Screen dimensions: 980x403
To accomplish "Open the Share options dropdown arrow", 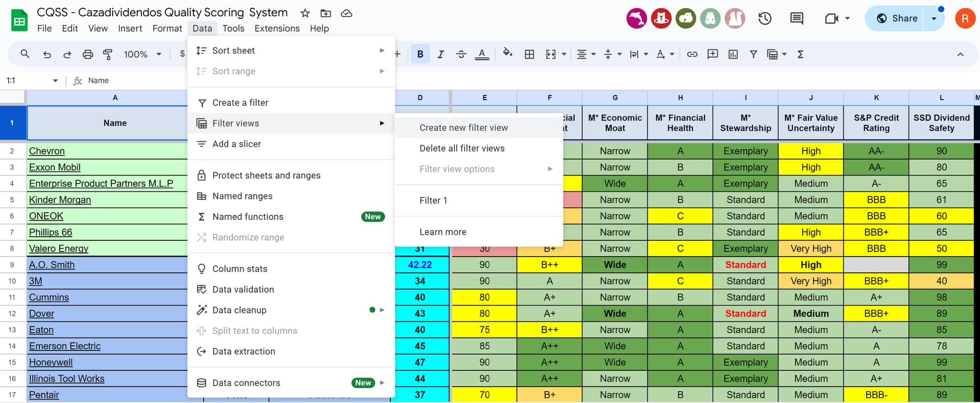I will pyautogui.click(x=934, y=18).
